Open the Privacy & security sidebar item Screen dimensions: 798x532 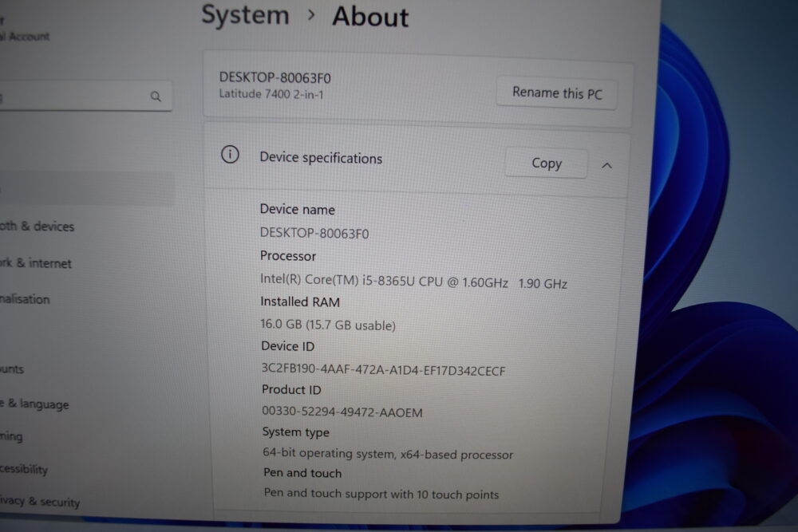point(40,502)
